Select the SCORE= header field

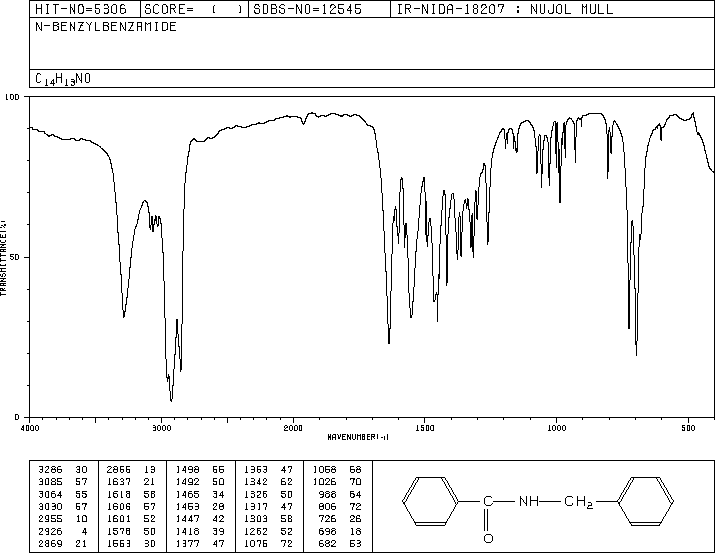coord(194,9)
